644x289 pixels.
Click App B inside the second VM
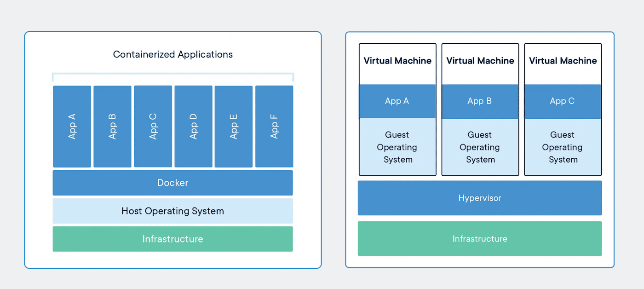pos(480,101)
